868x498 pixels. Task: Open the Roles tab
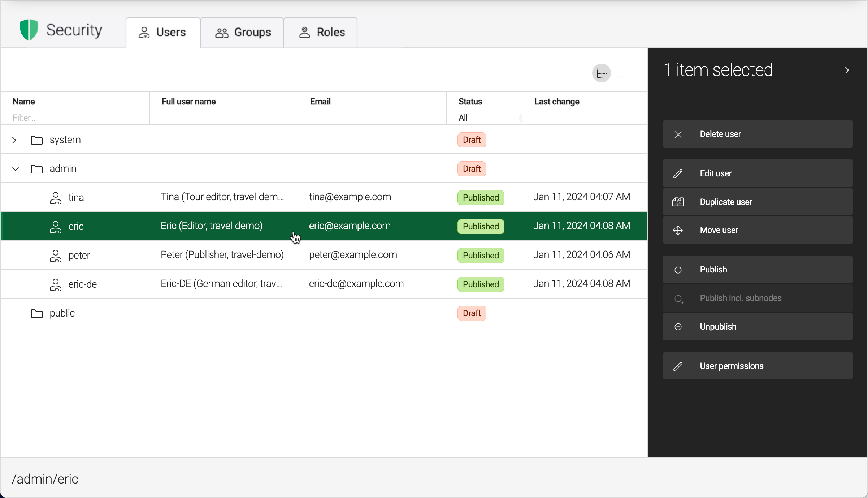pyautogui.click(x=321, y=33)
